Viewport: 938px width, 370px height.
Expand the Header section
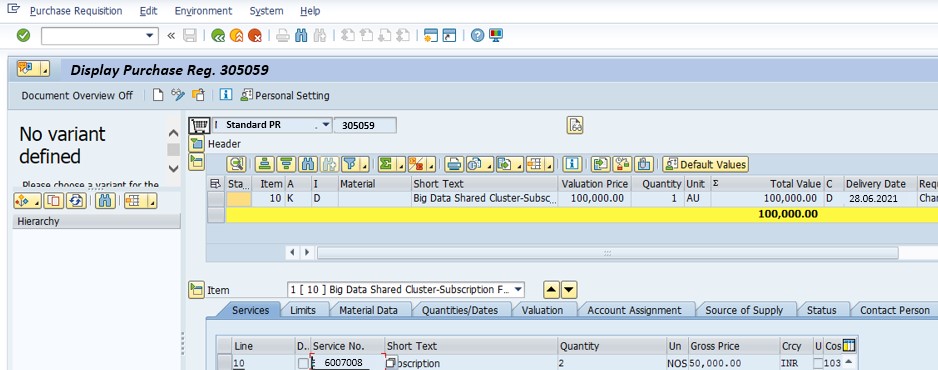point(197,144)
